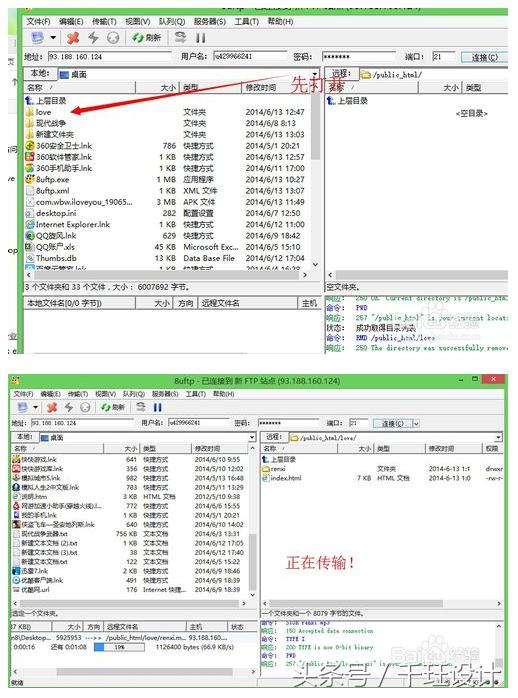Click lightning quick-connect icon in top window
This screenshot has width=518, height=698.
coord(93,38)
